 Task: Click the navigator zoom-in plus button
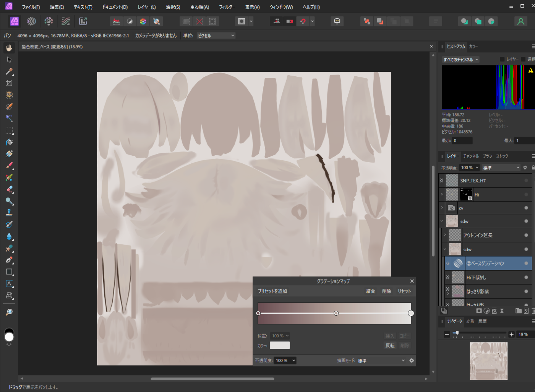tap(511, 334)
